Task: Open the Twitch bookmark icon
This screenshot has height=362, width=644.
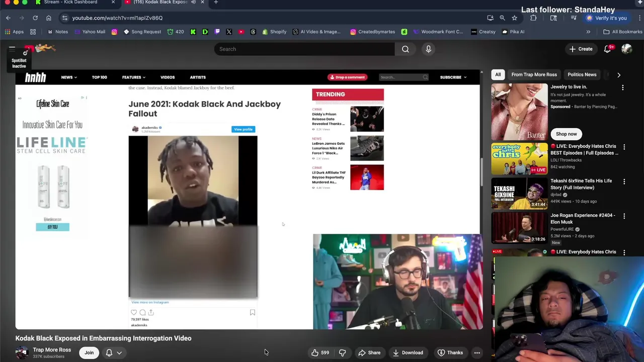Action: 217,32
